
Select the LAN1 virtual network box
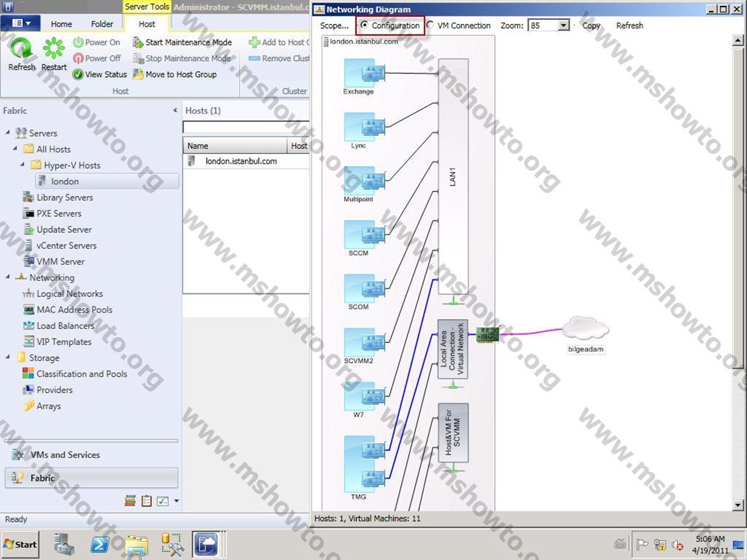click(x=453, y=177)
